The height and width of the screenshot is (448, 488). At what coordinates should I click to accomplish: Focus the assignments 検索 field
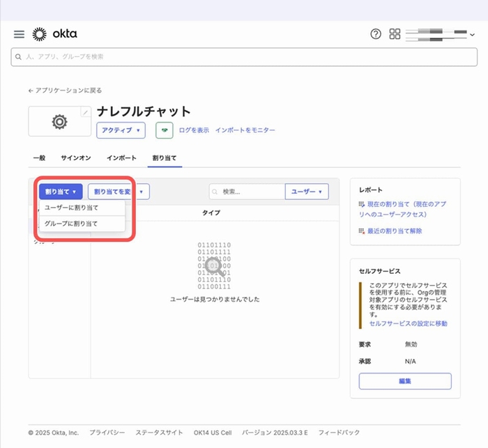[247, 192]
